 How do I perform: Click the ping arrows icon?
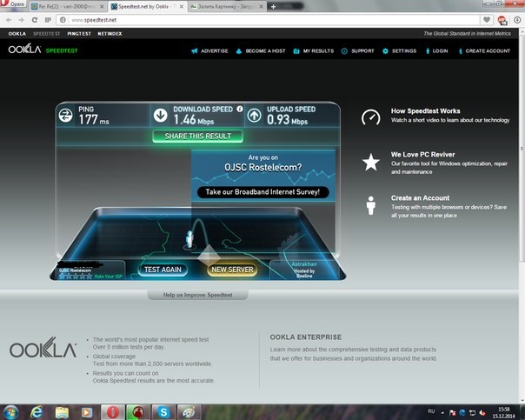[x=66, y=116]
